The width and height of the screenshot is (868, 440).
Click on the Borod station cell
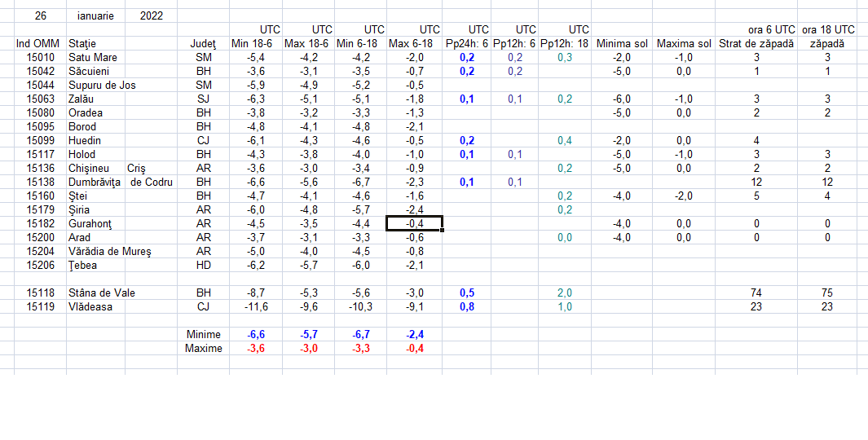tap(95, 127)
